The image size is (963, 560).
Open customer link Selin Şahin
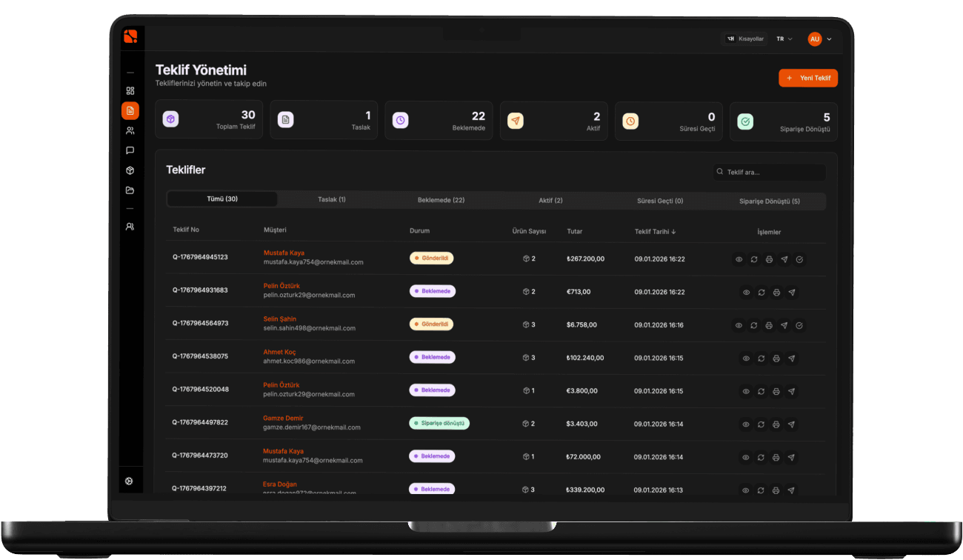click(279, 319)
